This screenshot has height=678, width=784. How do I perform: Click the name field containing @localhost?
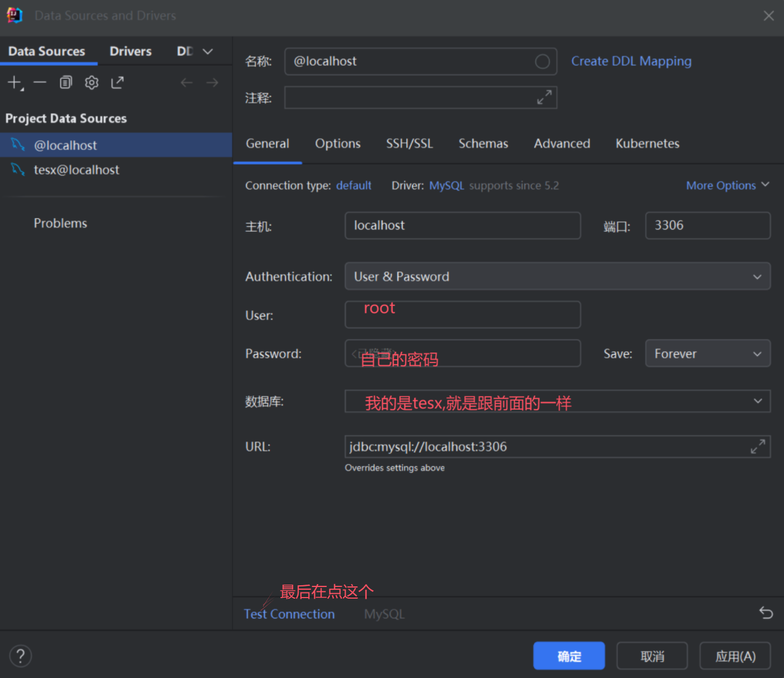(x=420, y=61)
